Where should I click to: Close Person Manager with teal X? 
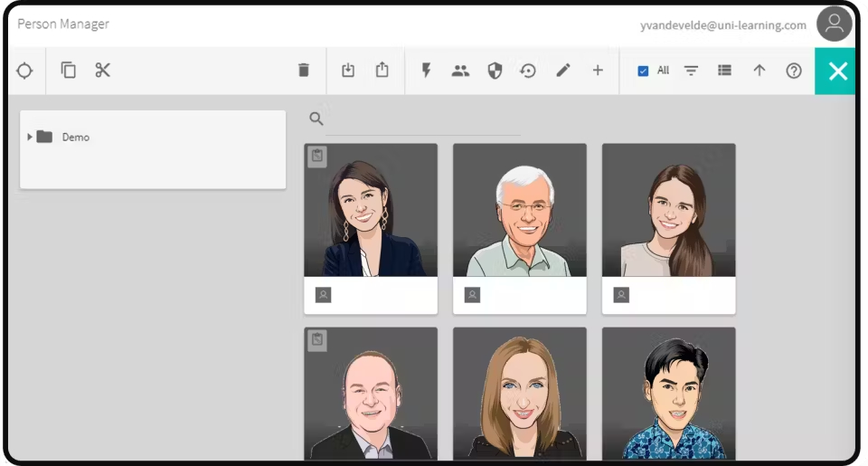pyautogui.click(x=837, y=71)
